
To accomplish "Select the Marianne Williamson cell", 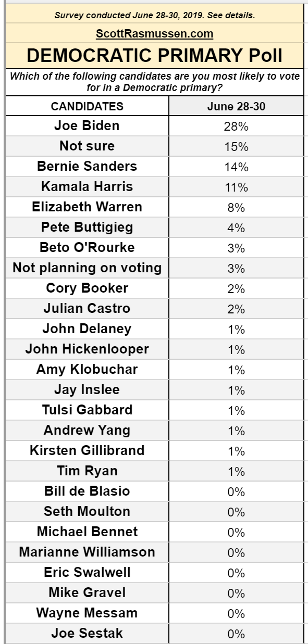I will click(x=87, y=552).
